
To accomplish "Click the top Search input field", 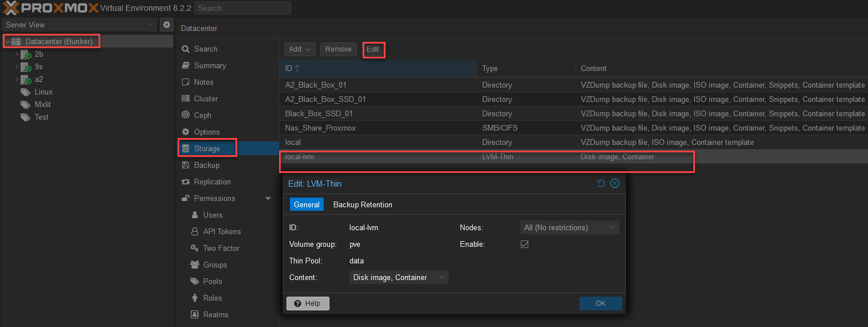I will click(x=242, y=8).
